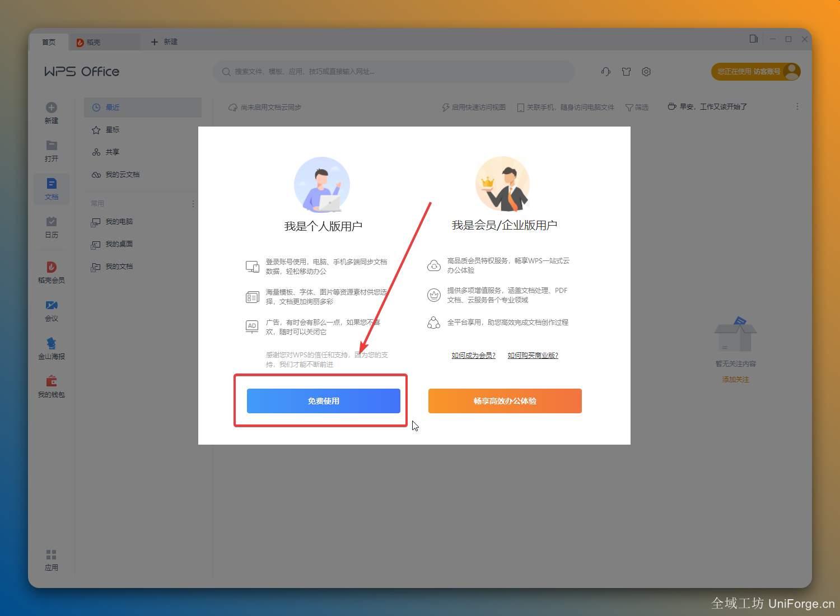Click the guest account avatar

point(792,71)
